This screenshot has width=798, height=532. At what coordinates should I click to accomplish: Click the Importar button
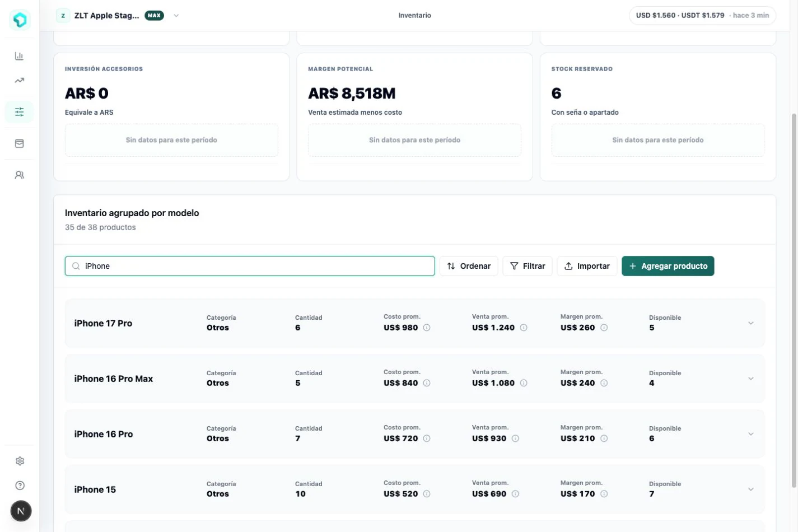pos(587,266)
